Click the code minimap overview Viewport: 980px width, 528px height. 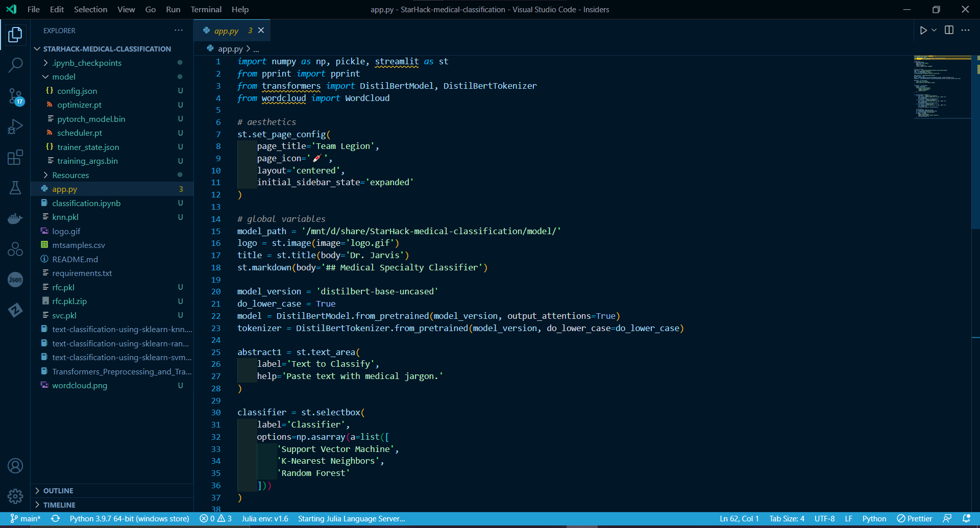(942, 87)
